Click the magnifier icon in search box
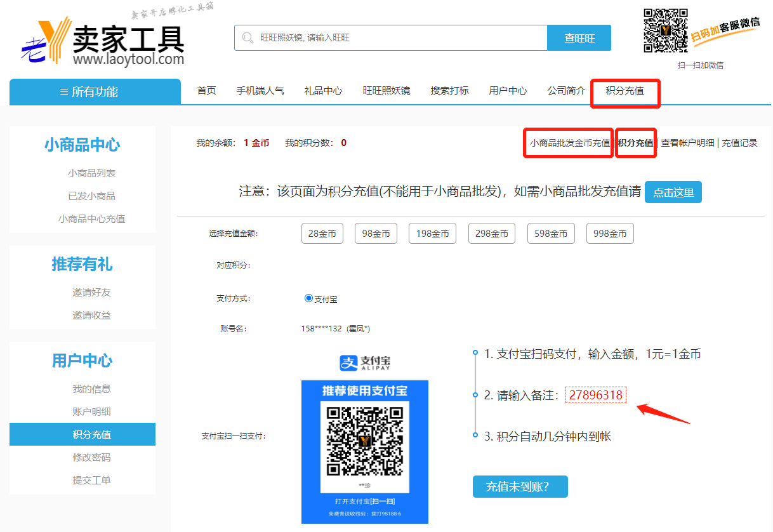This screenshot has height=532, width=773. pos(247,38)
